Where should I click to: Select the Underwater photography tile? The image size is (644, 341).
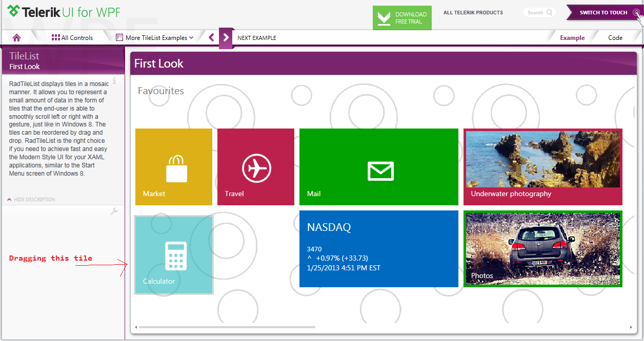[543, 167]
